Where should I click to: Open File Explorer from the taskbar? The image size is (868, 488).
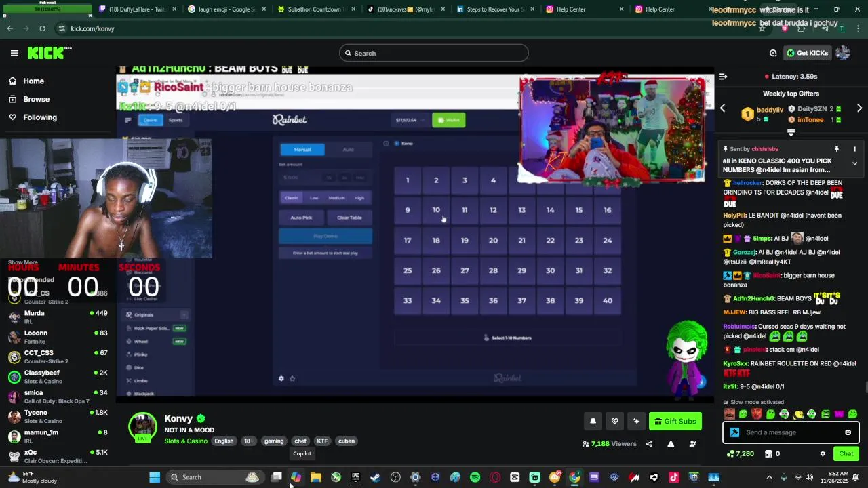pyautogui.click(x=316, y=477)
